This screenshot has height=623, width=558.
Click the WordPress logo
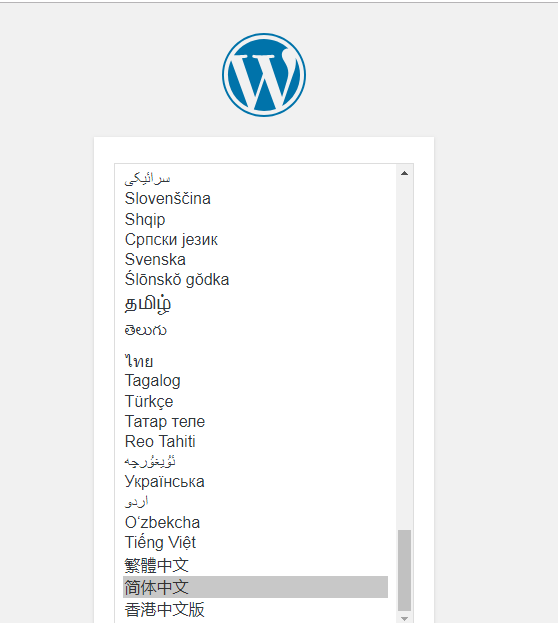click(x=264, y=75)
